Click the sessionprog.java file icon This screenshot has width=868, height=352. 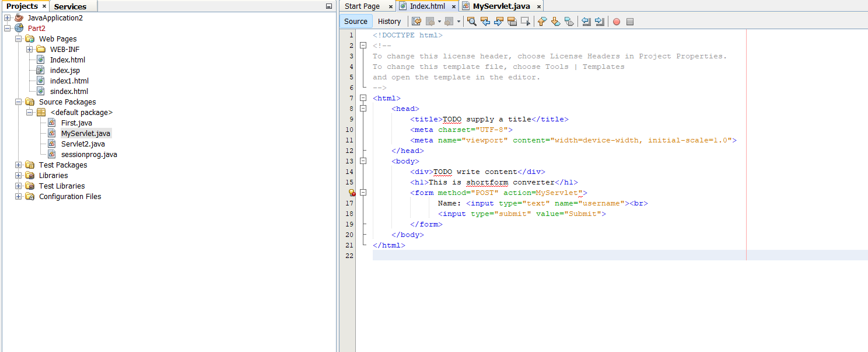click(52, 154)
